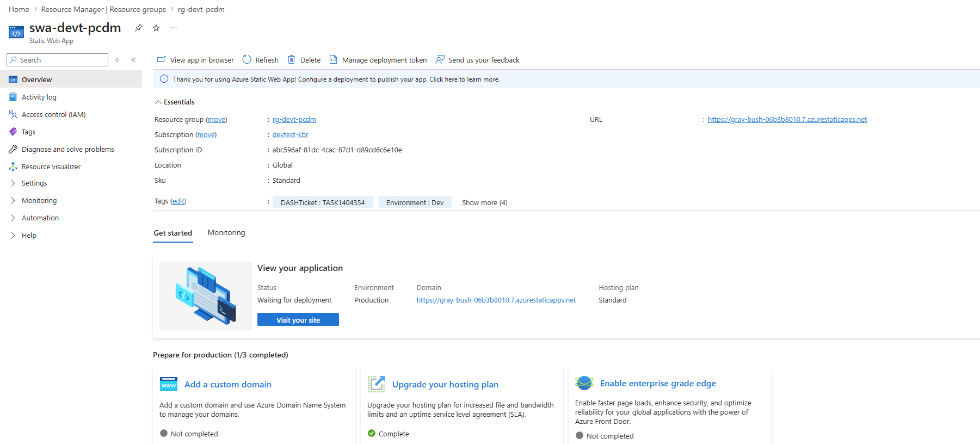980x444 pixels.
Task: Click the Visit your site button
Action: tap(298, 319)
